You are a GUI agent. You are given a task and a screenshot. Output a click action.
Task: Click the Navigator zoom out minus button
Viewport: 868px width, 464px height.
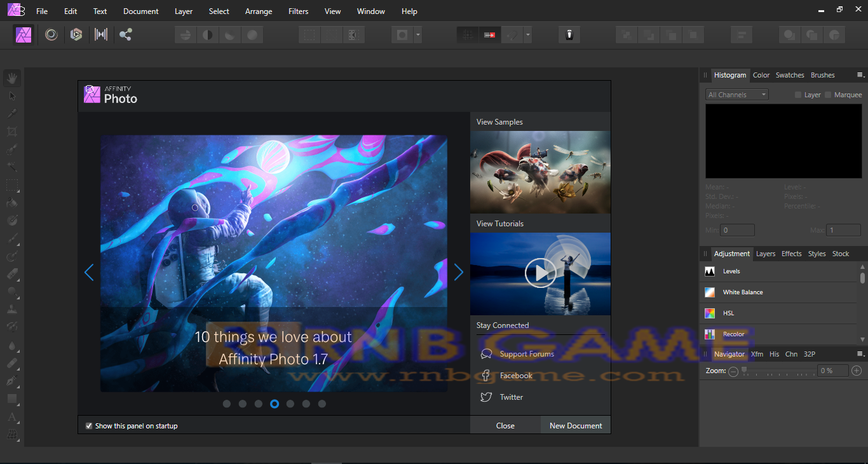[733, 371]
